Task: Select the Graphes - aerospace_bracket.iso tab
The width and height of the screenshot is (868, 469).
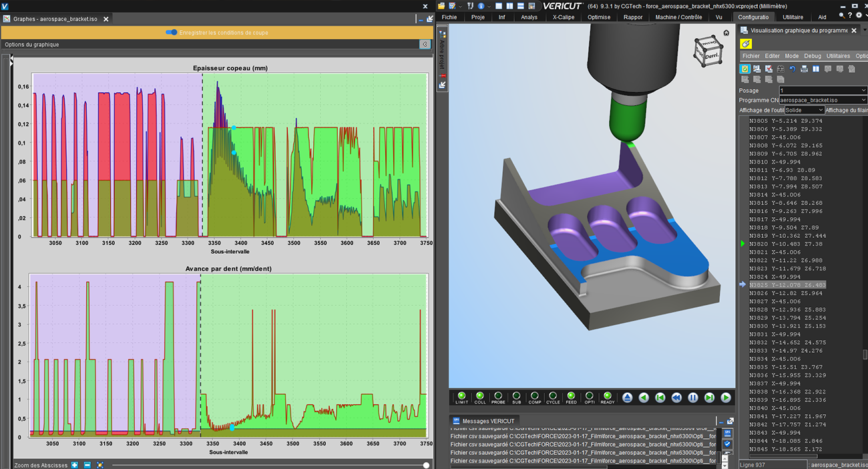Action: 55,19
